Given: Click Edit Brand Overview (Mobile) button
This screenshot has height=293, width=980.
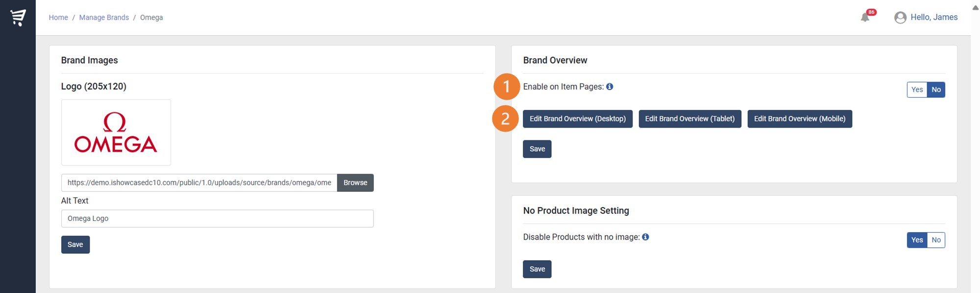Looking at the screenshot, I should 800,119.
